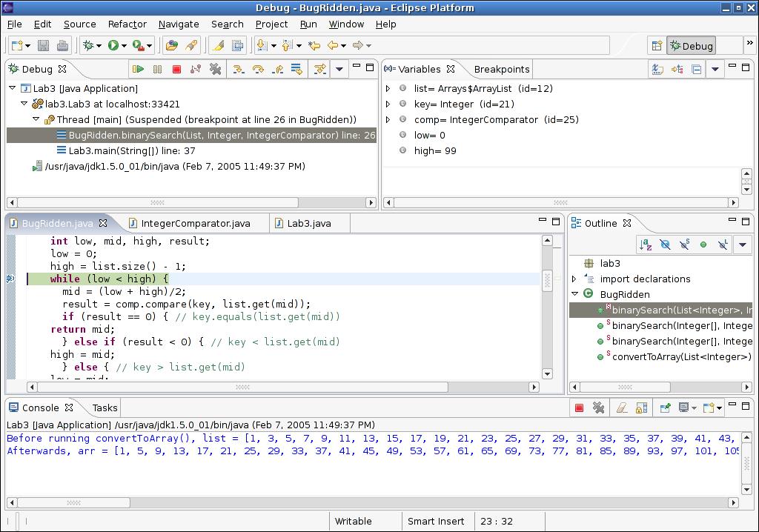Viewport: 759px width, 532px height.
Task: Click the Debug launch bug icon
Action: 88,45
